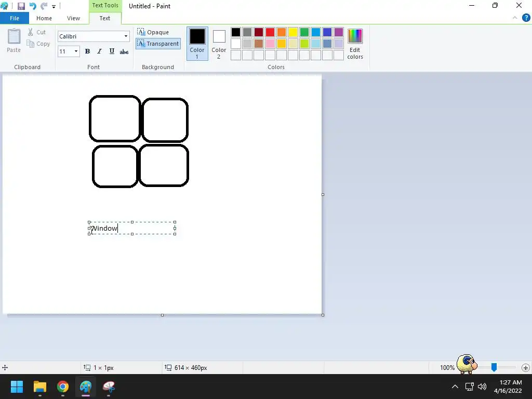Pick the brown color swatch
532x399 pixels.
(x=259, y=44)
